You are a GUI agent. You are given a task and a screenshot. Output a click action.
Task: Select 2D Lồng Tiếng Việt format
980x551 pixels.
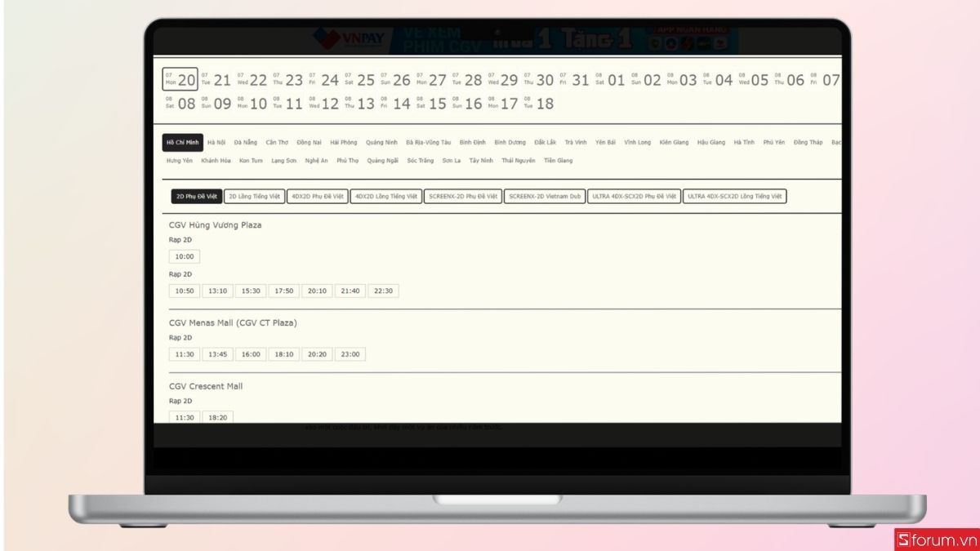[x=254, y=197]
